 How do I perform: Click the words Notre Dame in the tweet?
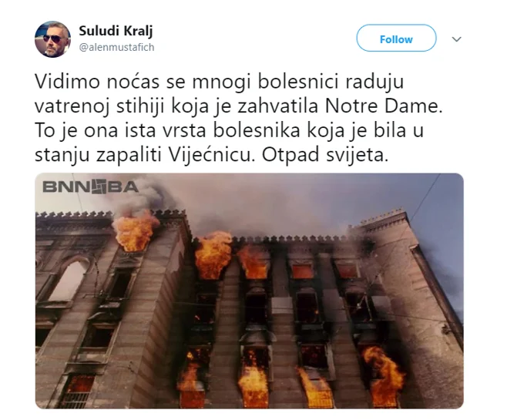pyautogui.click(x=384, y=106)
